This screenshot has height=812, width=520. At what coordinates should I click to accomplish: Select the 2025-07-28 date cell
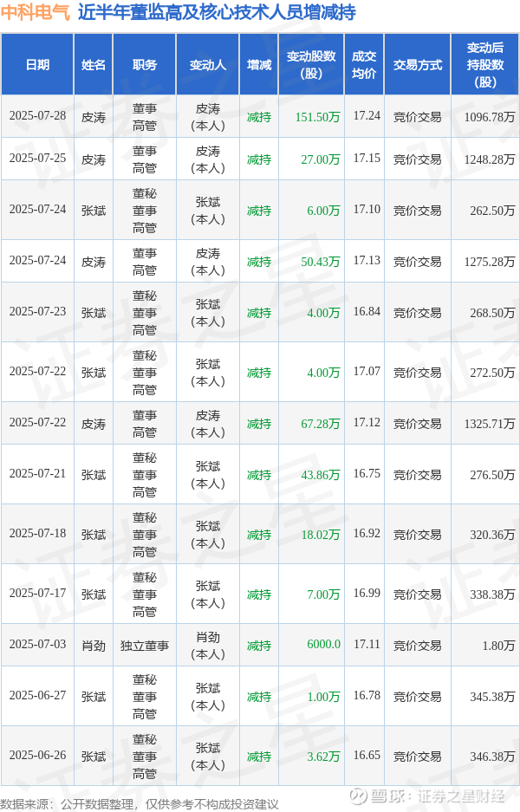tap(37, 116)
